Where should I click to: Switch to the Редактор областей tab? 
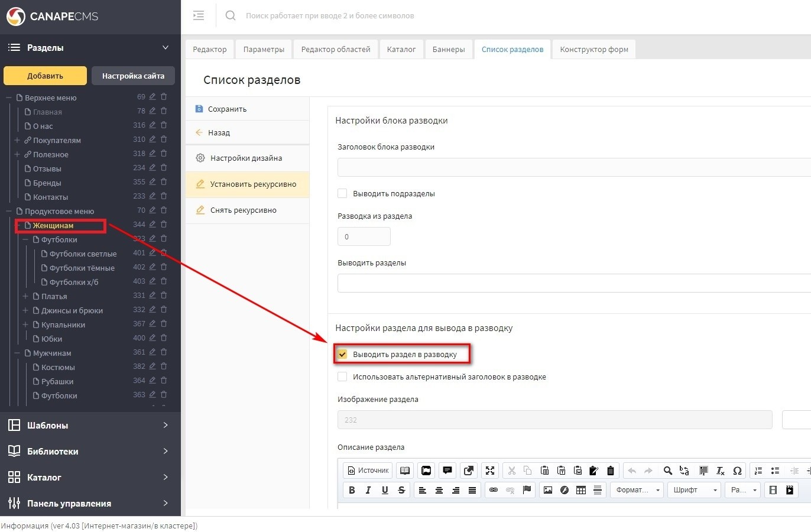click(335, 49)
